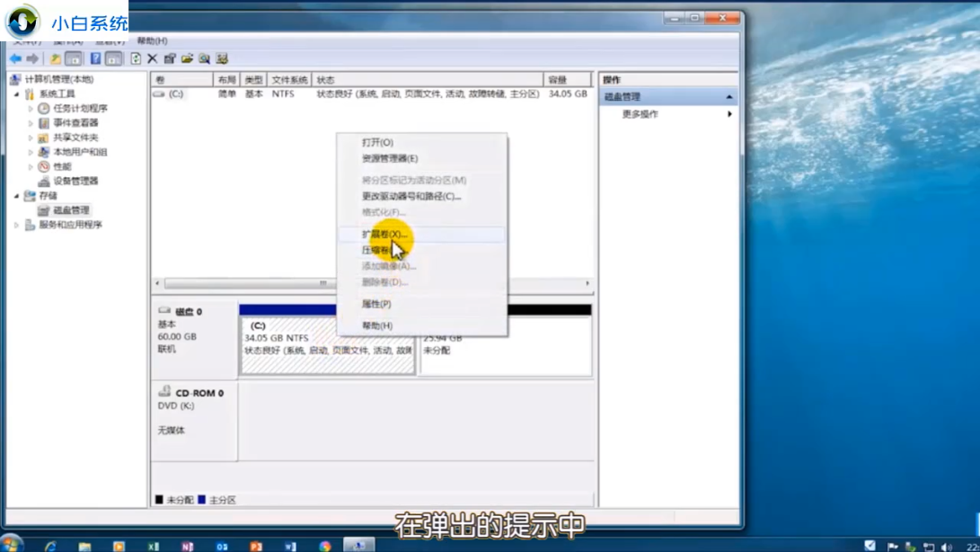Screen dimensions: 980x552
Task: Expand the 服务和应用程序 tree node
Action: pyautogui.click(x=16, y=226)
